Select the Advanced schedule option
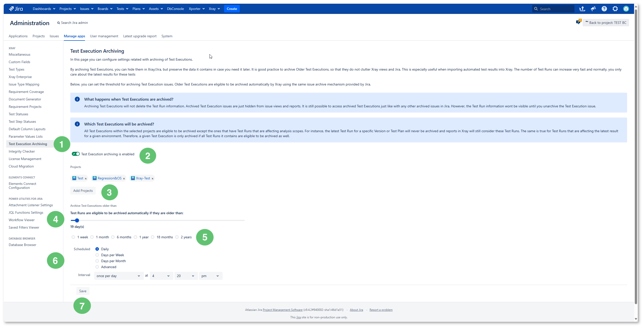 pos(97,267)
